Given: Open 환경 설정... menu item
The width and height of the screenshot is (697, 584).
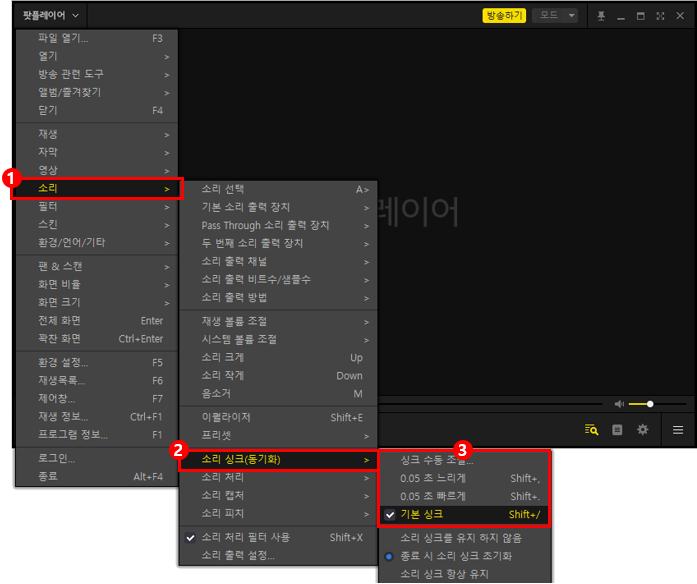Looking at the screenshot, I should pyautogui.click(x=97, y=363).
